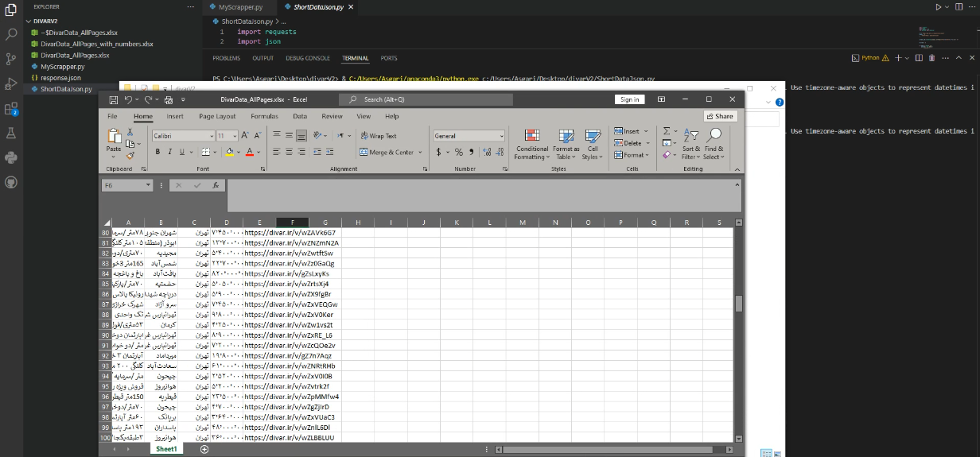Click the Format Painter brush icon
Viewport: 980px width, 457px height.
(130, 156)
